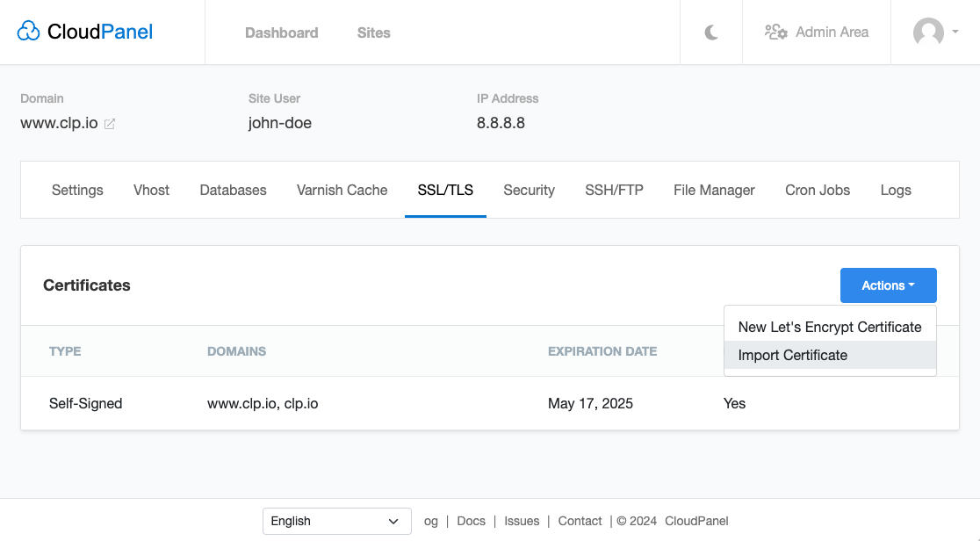Open the user avatar menu
The width and height of the screenshot is (980, 541).
(934, 32)
